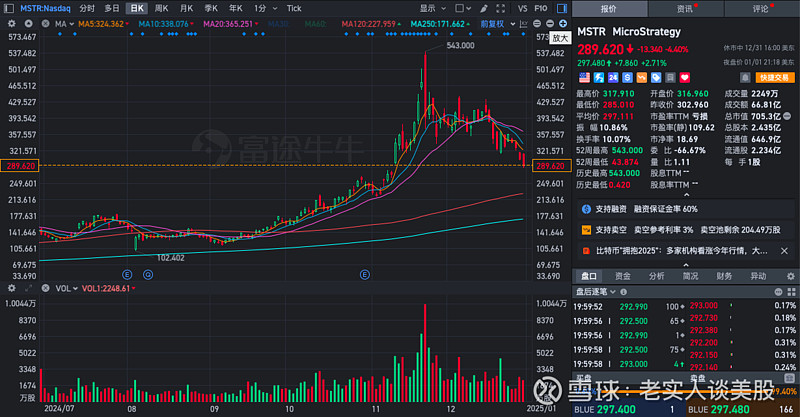The width and height of the screenshot is (800, 417).
Task: Hide the MA120 moving average line
Action: tap(371, 24)
